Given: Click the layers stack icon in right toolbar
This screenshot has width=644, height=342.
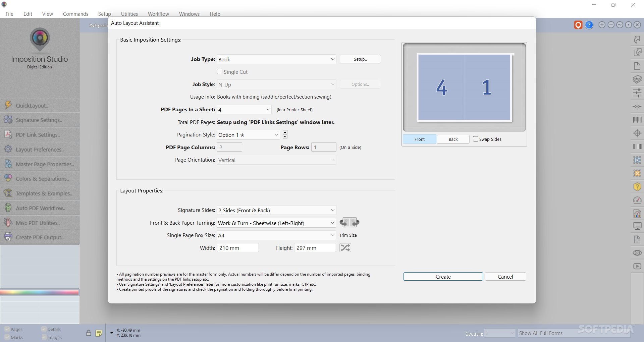Looking at the screenshot, I should [x=637, y=79].
